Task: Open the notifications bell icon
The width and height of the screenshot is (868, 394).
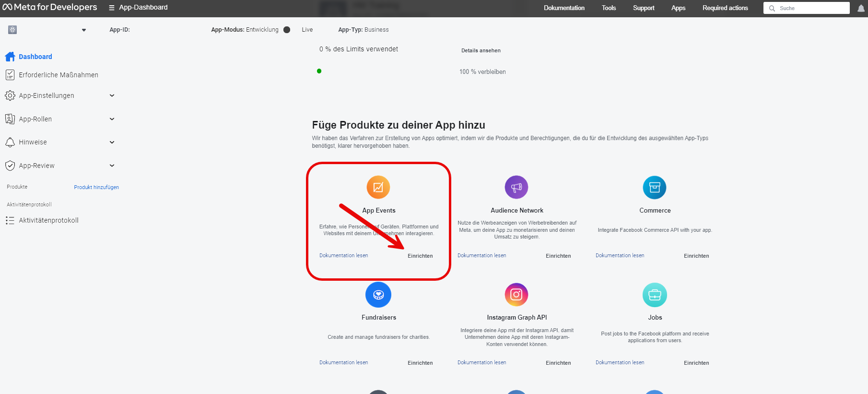Action: pyautogui.click(x=861, y=8)
